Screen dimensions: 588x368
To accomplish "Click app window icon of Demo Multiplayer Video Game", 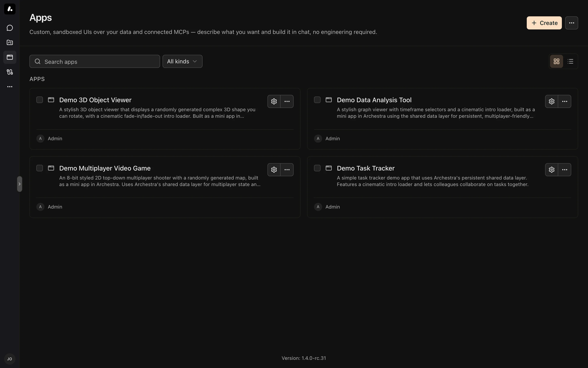I will click(x=51, y=168).
